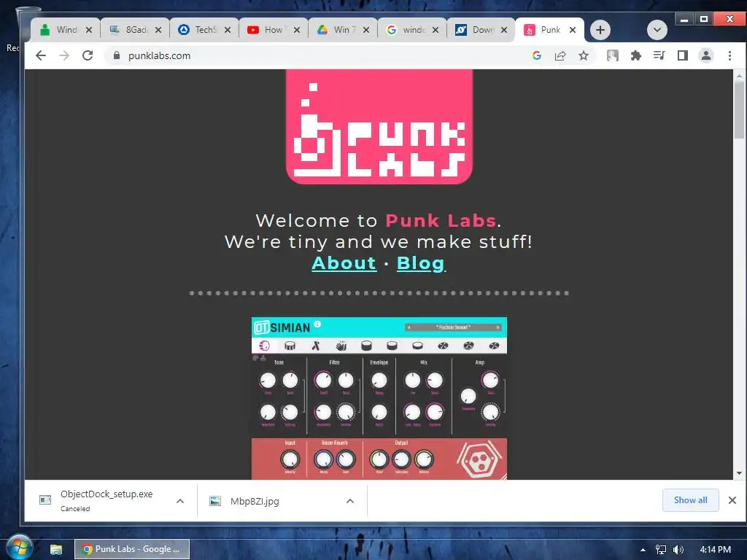This screenshot has width=747, height=560.
Task: Open the tab search dropdown chevron
Action: click(657, 30)
